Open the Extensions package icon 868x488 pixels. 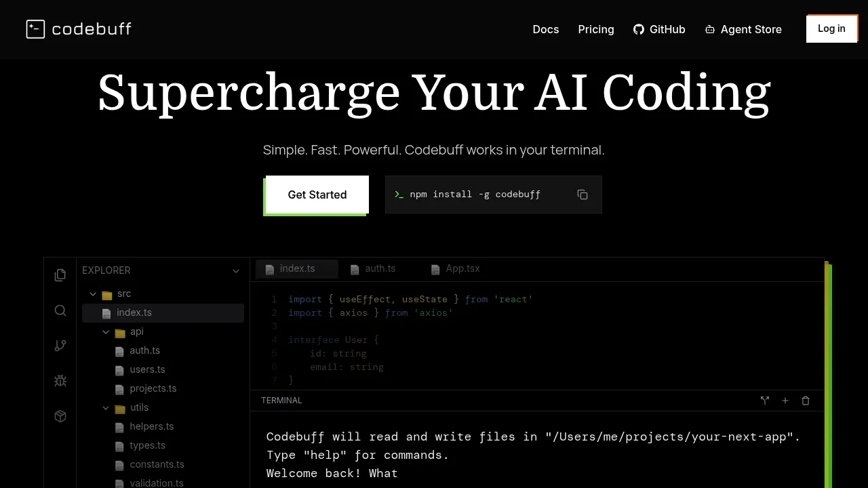(x=60, y=416)
